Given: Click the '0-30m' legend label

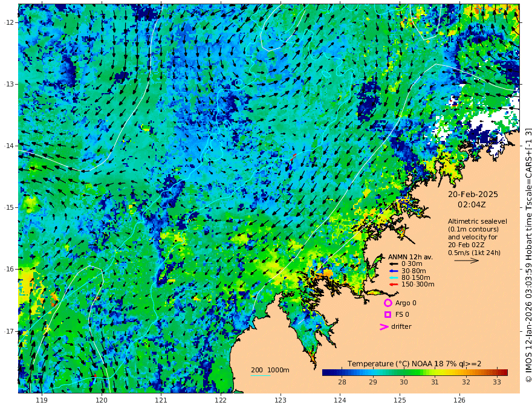Looking at the screenshot, I should 412,264.
